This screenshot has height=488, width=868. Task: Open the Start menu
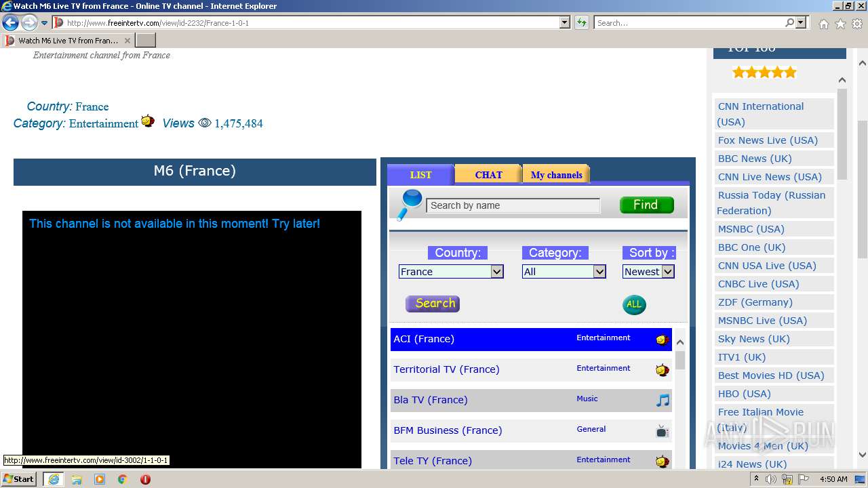pos(18,479)
